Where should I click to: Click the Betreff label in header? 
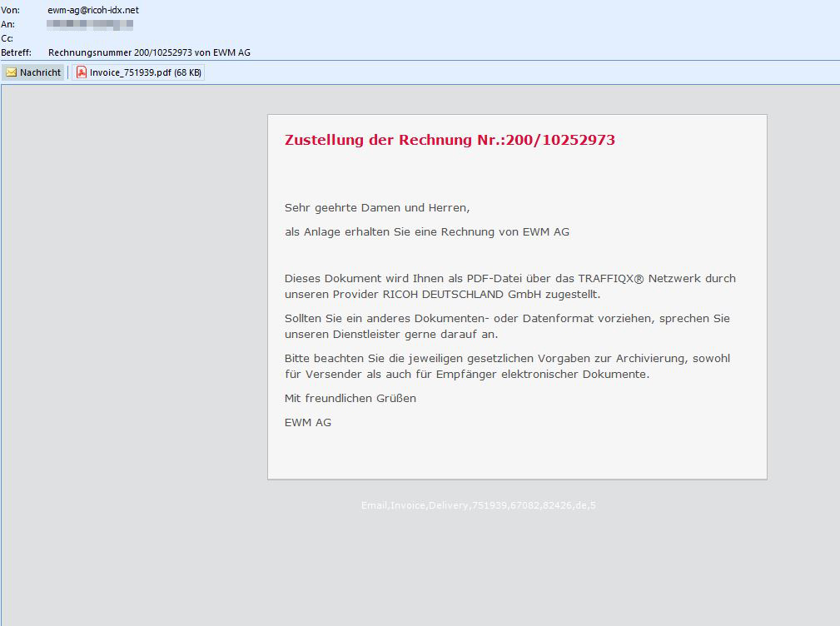click(16, 52)
